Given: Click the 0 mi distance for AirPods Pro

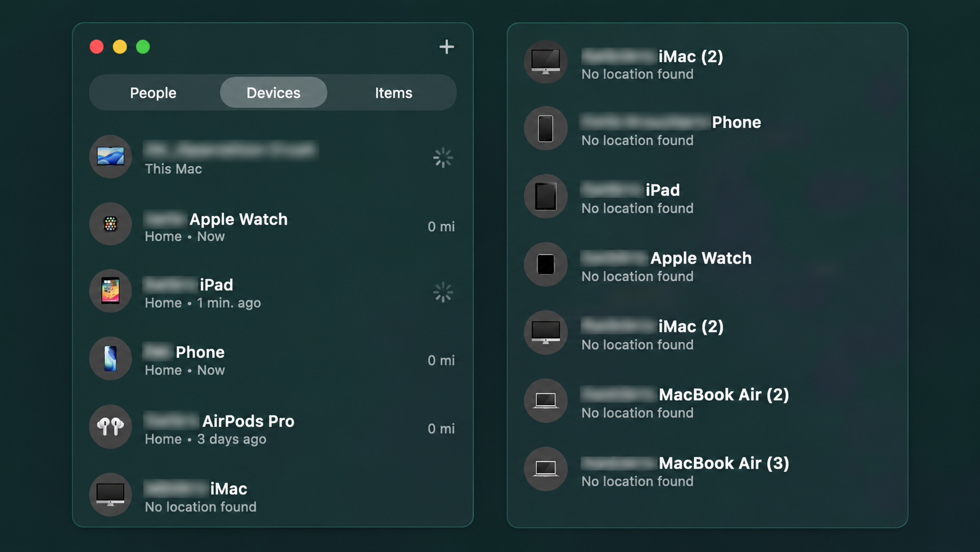Looking at the screenshot, I should click(441, 429).
